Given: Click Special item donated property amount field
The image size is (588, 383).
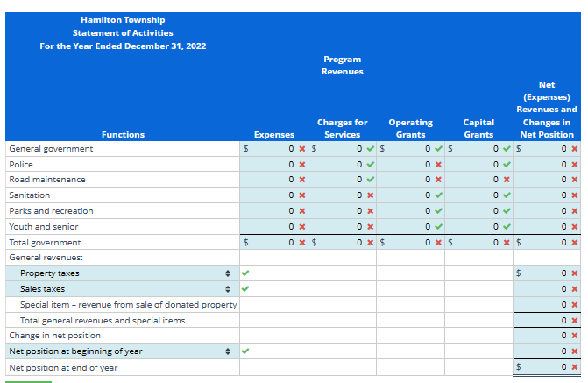Looking at the screenshot, I should click(x=547, y=305).
